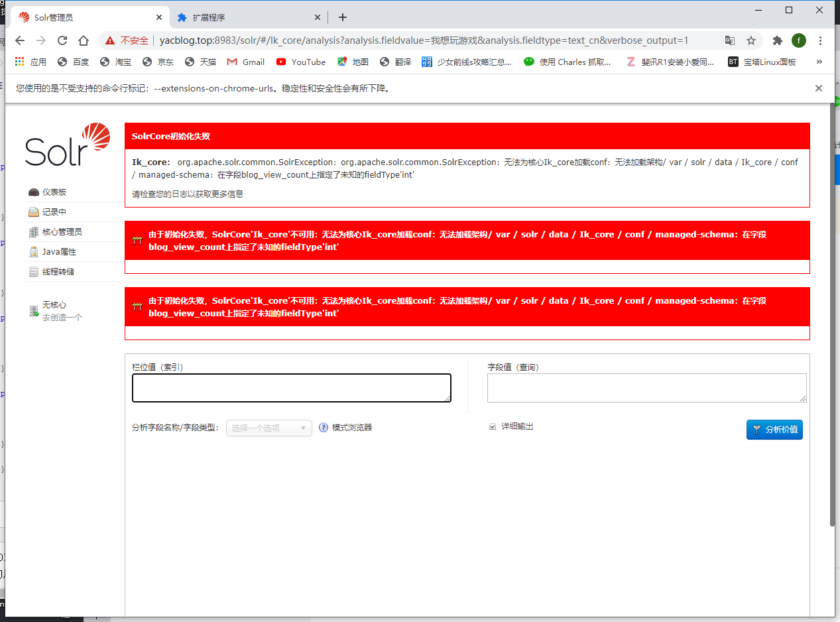Click the browser forward arrow
The height and width of the screenshot is (622, 840).
pyautogui.click(x=41, y=40)
